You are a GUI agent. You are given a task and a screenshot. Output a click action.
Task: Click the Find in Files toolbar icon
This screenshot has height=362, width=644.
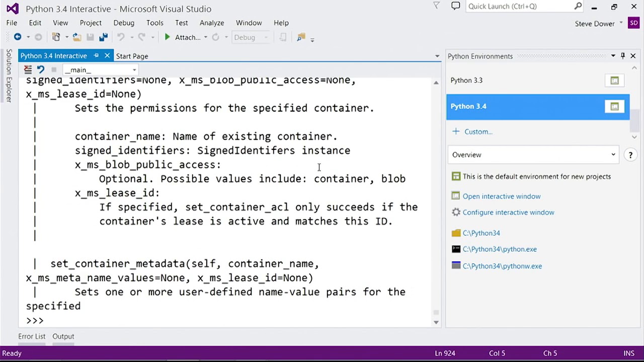pos(301,37)
